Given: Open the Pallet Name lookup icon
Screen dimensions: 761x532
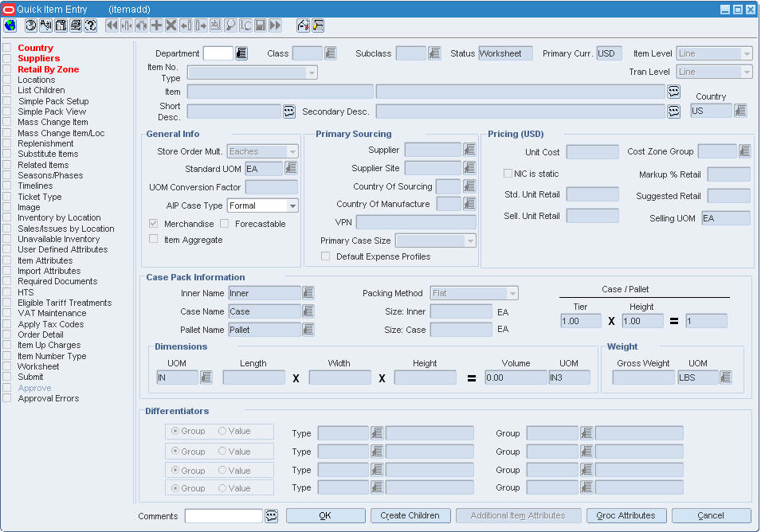Looking at the screenshot, I should pos(308,329).
